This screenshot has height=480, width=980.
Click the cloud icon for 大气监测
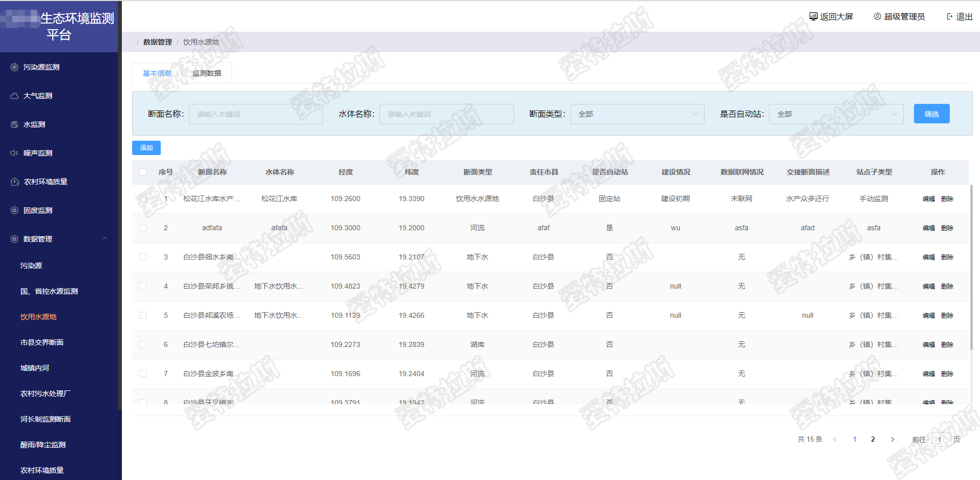(14, 96)
